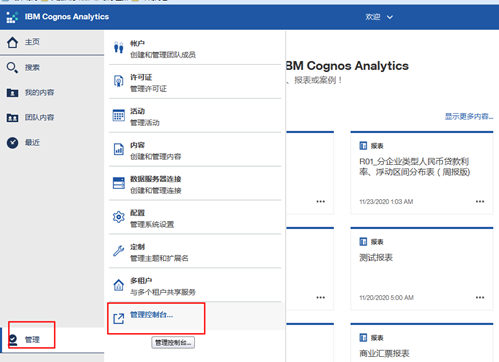Click the 数据服务器连接 server icon
The height and width of the screenshot is (362, 499).
click(118, 183)
